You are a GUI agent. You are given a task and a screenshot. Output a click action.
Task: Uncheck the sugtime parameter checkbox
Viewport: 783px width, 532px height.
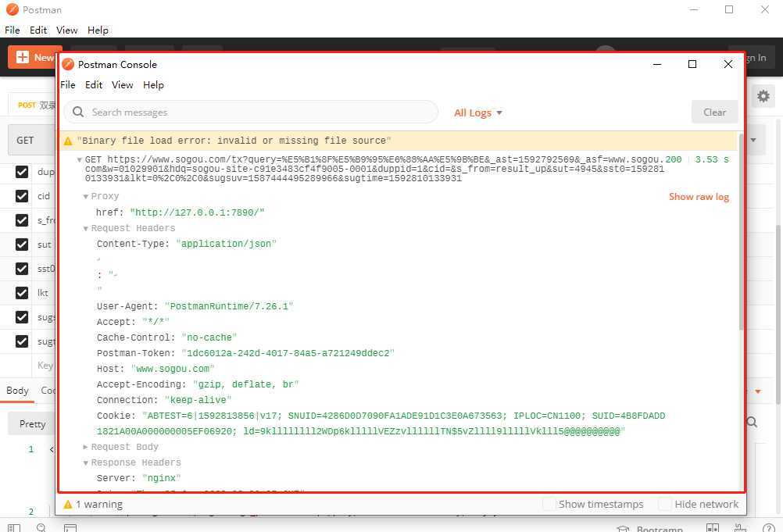[22, 341]
